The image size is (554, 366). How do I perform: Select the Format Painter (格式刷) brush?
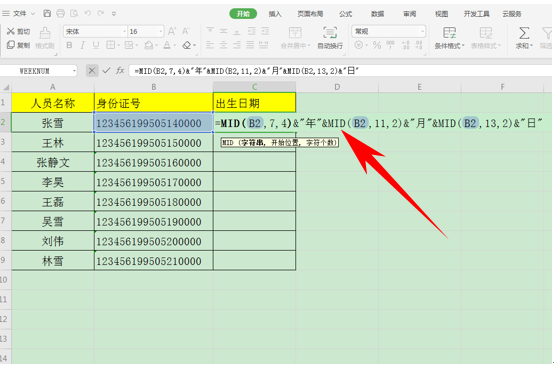point(45,38)
